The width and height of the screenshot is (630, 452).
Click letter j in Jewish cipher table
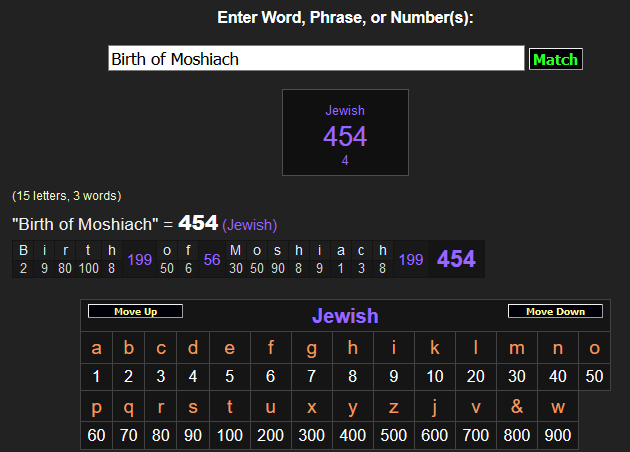(435, 407)
